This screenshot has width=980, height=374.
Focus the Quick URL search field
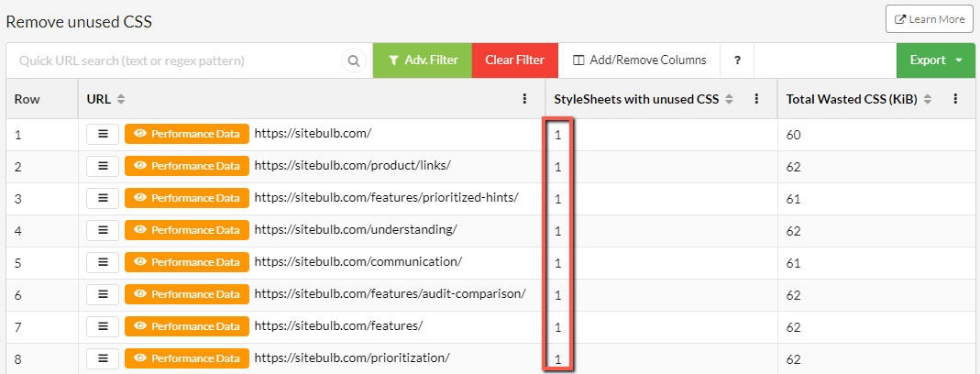175,60
